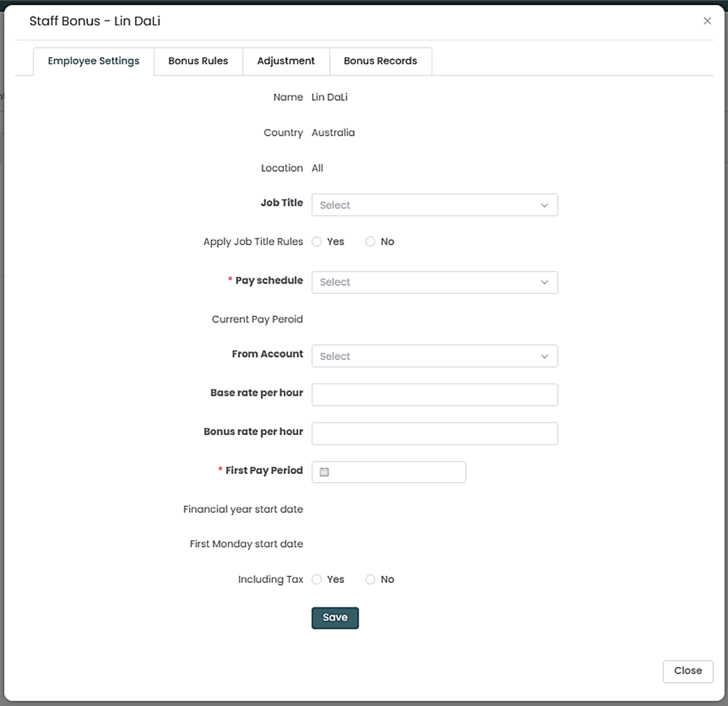Go to the Bonus Records tab
Viewport: 728px width, 706px height.
380,61
